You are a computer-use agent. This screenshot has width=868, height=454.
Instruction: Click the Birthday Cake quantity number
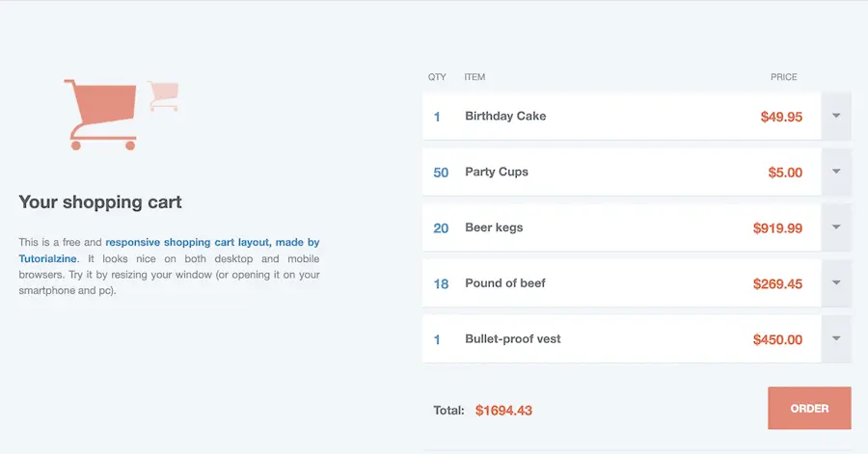(437, 117)
